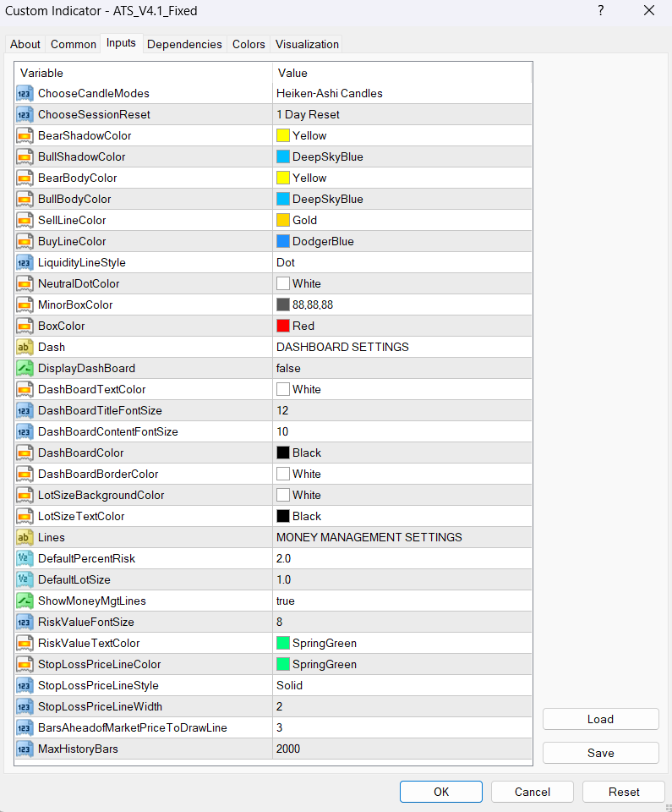Edit the MaxHistoryBars value 2000

coord(402,749)
